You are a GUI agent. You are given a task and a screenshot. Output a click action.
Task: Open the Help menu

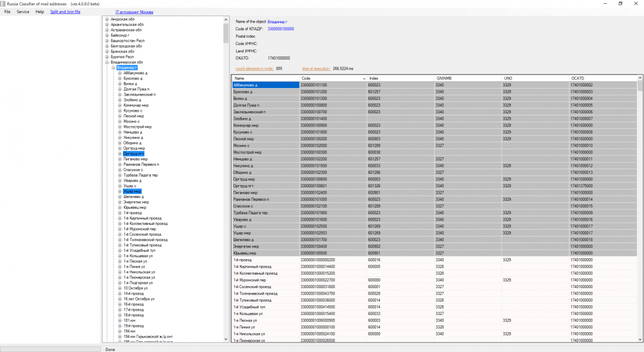40,11
